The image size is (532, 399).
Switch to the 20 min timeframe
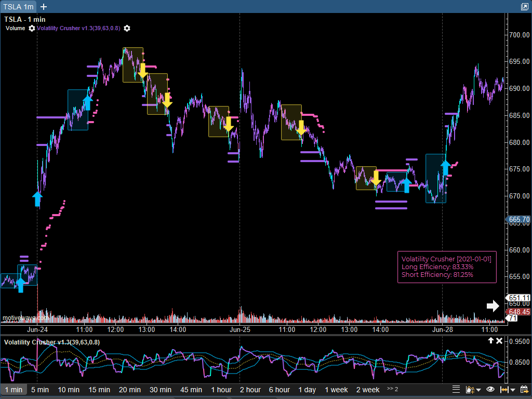point(130,390)
